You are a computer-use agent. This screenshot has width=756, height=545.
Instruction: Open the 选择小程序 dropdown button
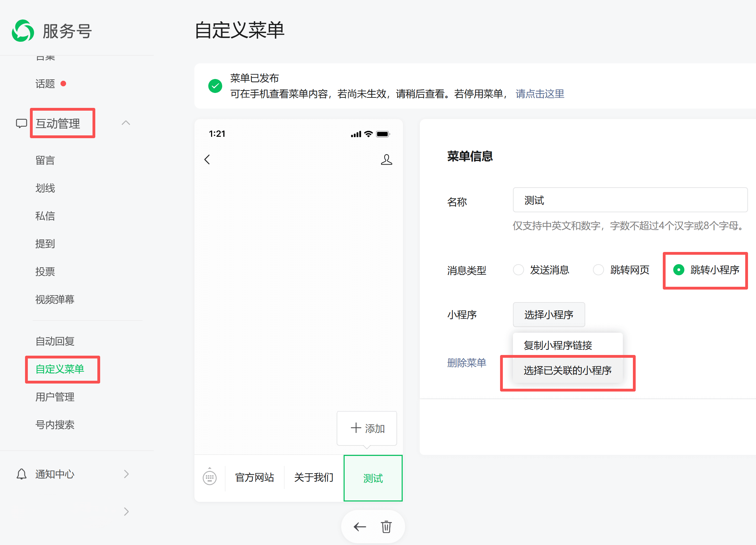click(x=548, y=315)
